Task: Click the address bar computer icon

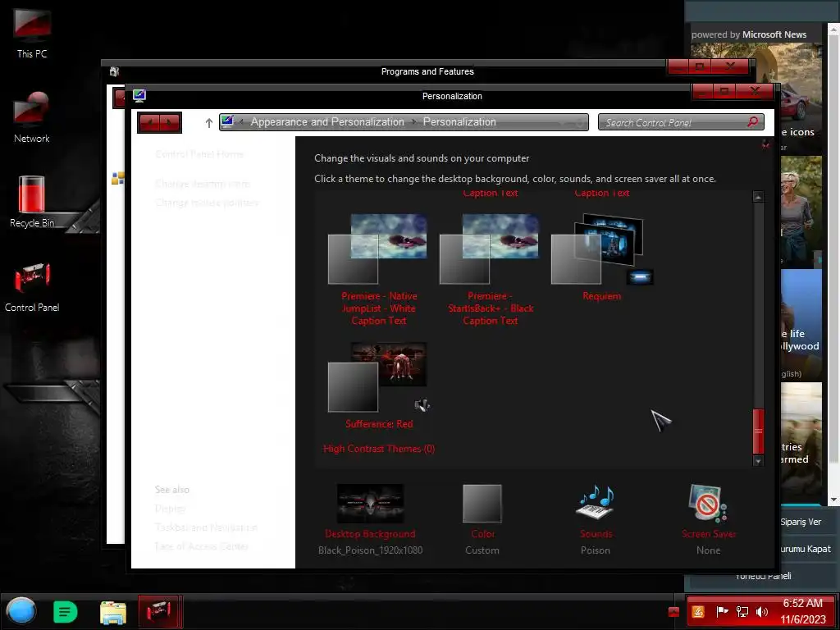Action: pyautogui.click(x=227, y=121)
